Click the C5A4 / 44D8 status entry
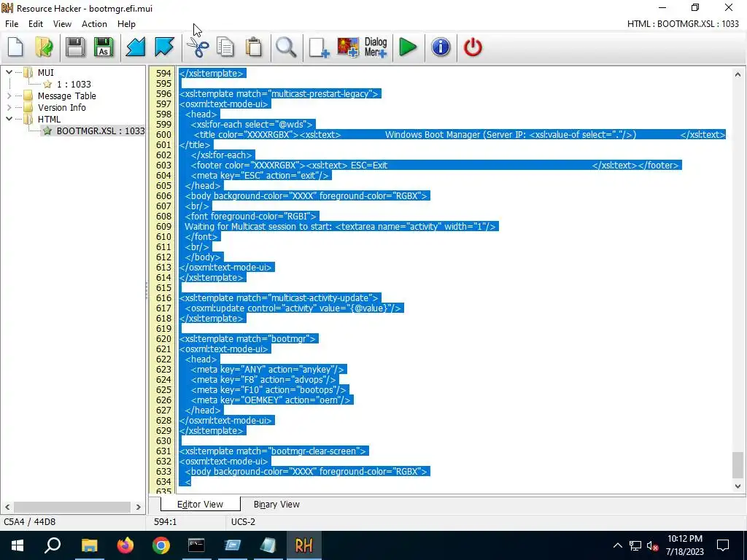Image resolution: width=747 pixels, height=560 pixels. (x=29, y=522)
